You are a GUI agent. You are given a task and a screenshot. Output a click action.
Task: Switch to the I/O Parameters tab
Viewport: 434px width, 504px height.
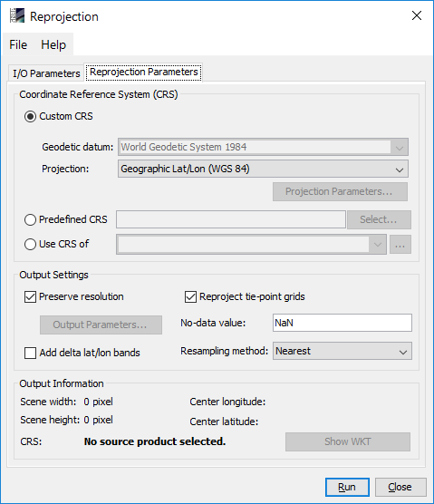[46, 73]
